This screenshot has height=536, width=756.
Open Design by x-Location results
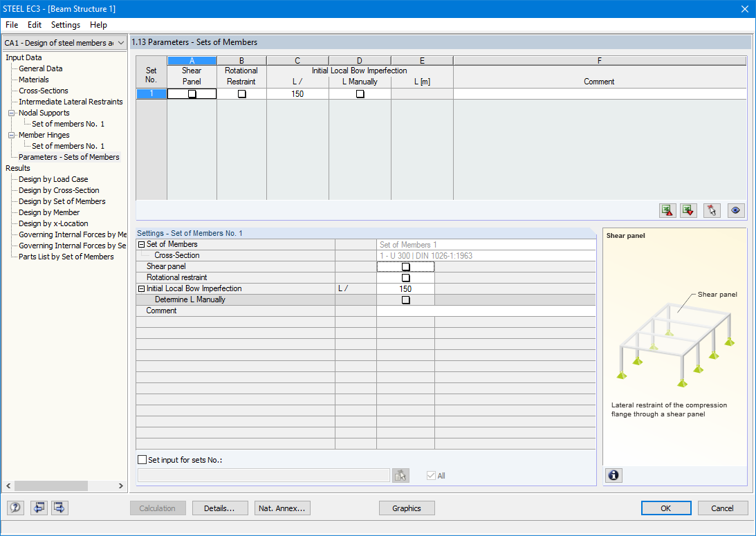53,223
